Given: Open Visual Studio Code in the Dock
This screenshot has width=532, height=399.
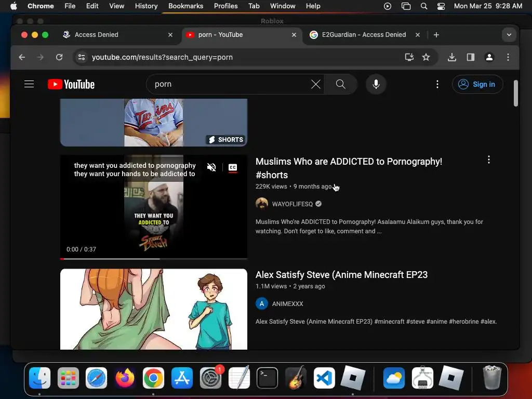Looking at the screenshot, I should tap(324, 378).
